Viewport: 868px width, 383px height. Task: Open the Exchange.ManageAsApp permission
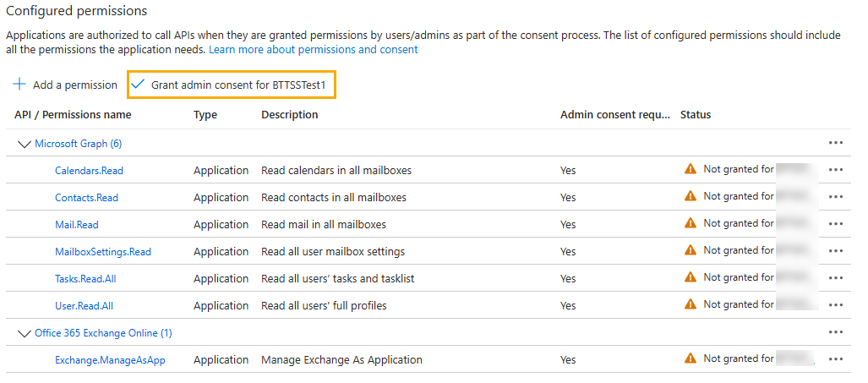110,360
